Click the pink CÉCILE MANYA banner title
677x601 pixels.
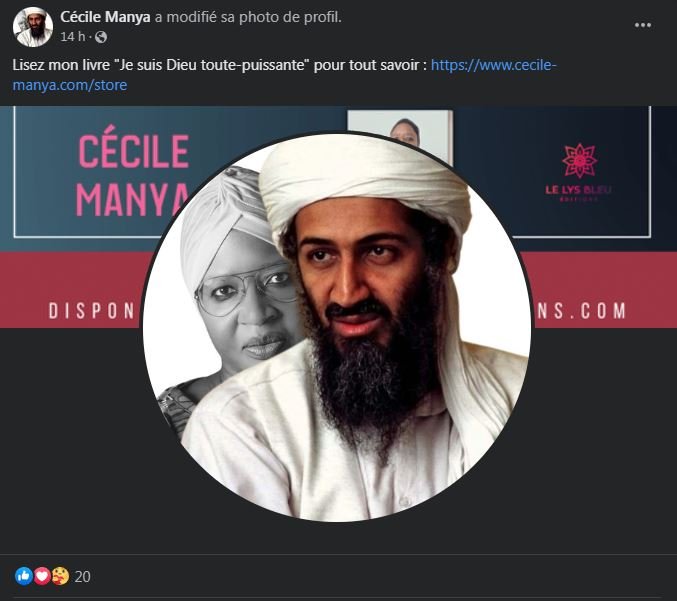pos(133,175)
